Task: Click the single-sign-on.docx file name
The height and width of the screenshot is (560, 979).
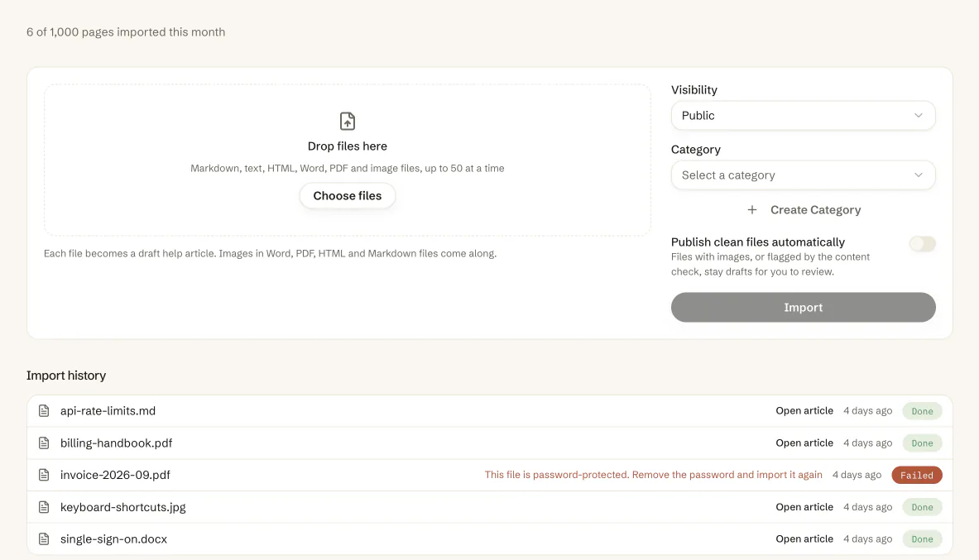Action: pos(113,538)
